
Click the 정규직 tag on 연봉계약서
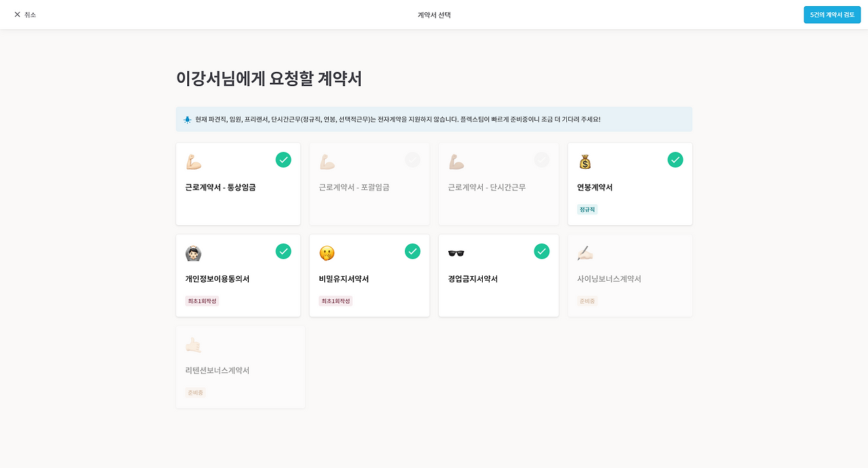coord(587,210)
